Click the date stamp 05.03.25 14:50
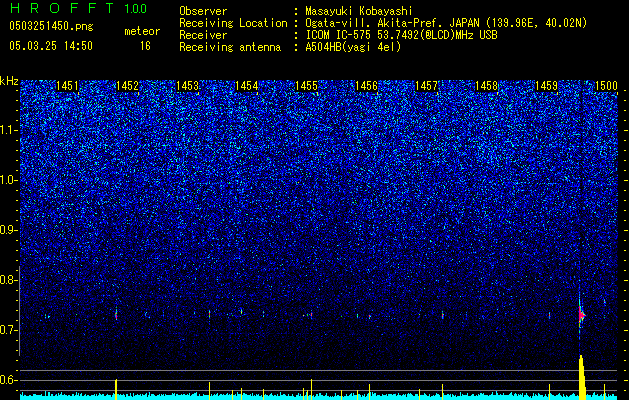The width and height of the screenshot is (629, 400). [x=51, y=46]
